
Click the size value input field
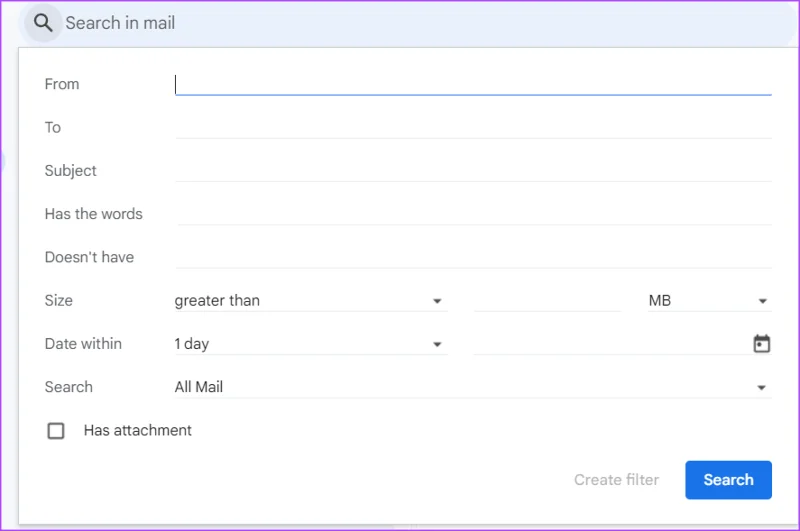(x=547, y=300)
